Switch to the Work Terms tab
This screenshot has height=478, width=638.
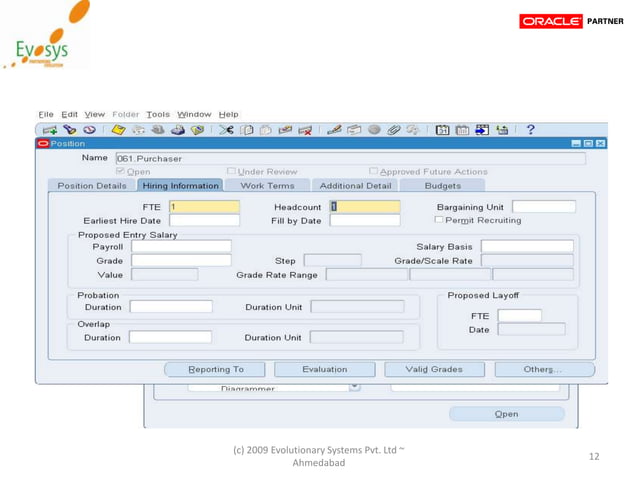[267, 185]
